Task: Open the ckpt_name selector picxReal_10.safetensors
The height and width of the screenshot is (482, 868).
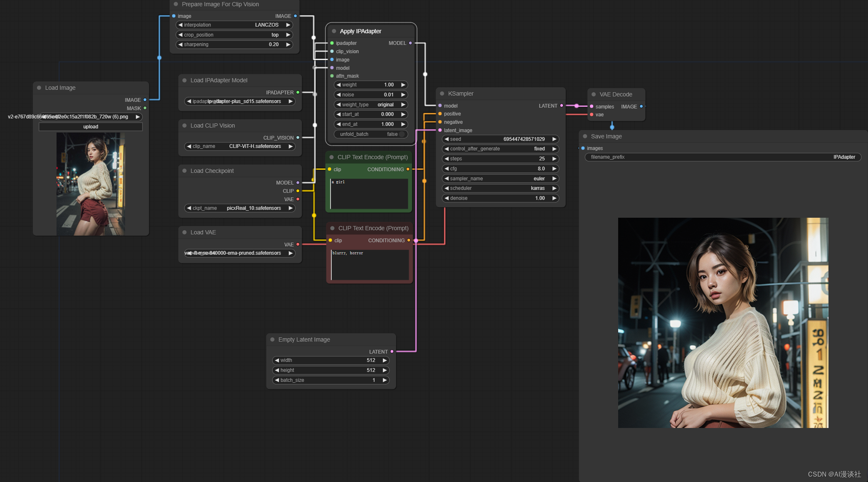Action: [240, 208]
